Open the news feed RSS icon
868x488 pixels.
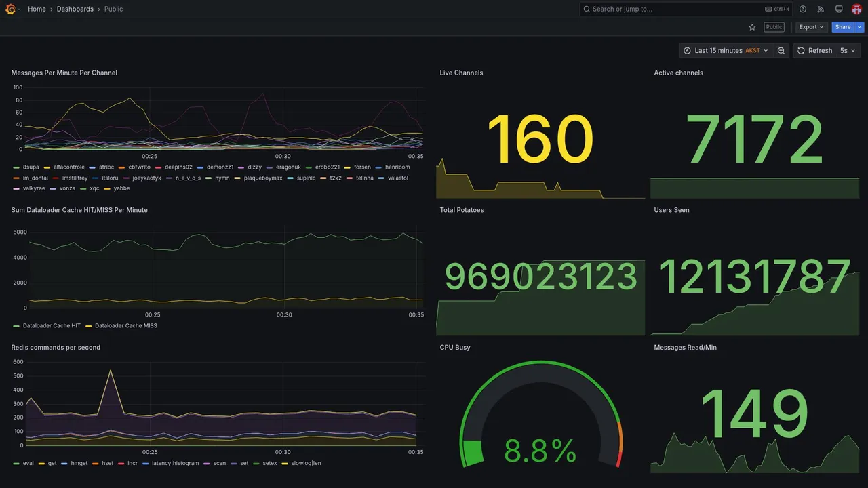821,9
